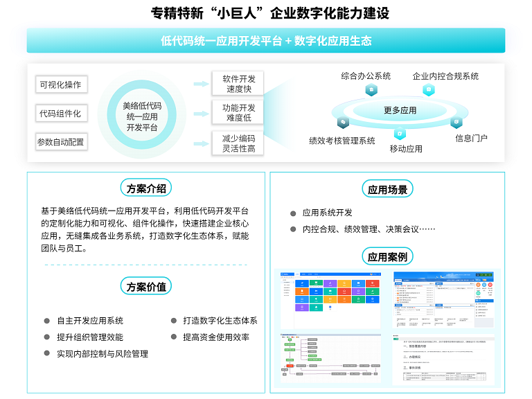The height and width of the screenshot is (399, 532).
Task: Select the 参数自动配置 box
Action: (61, 142)
